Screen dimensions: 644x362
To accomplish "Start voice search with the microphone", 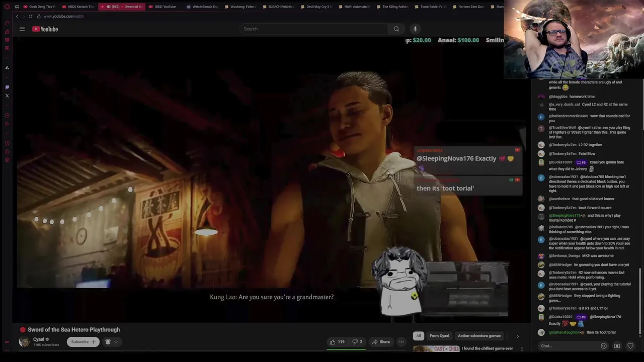I will [415, 29].
